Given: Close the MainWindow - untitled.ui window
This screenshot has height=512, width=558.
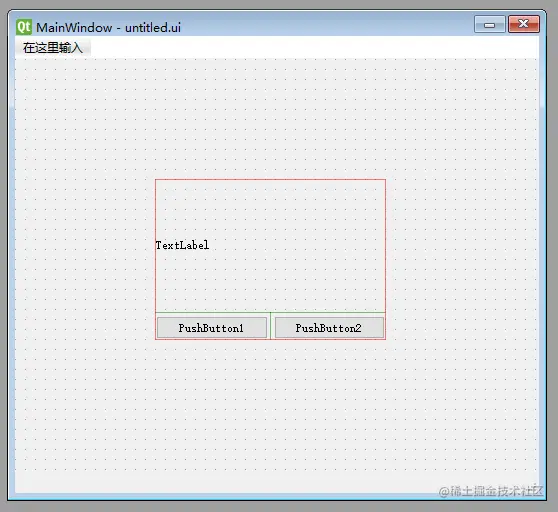Looking at the screenshot, I should [x=523, y=25].
